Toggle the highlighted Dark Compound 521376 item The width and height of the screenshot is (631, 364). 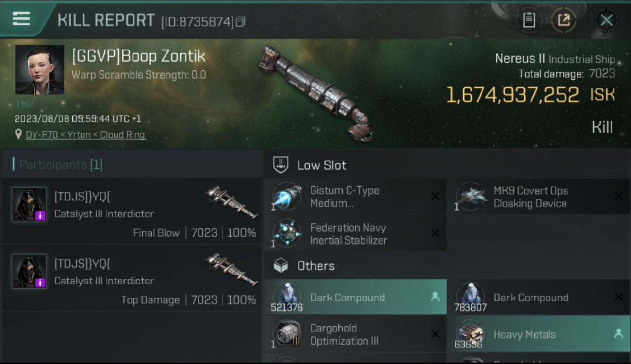pos(355,297)
